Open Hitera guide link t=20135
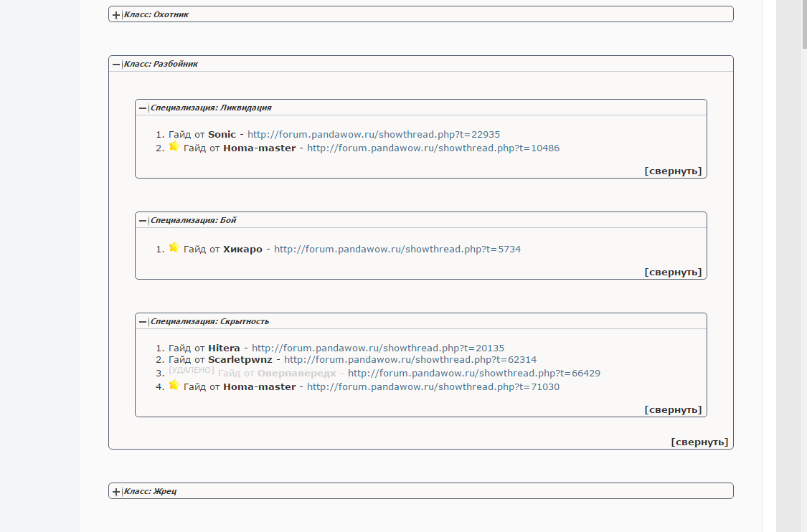The width and height of the screenshot is (807, 532). click(x=377, y=348)
